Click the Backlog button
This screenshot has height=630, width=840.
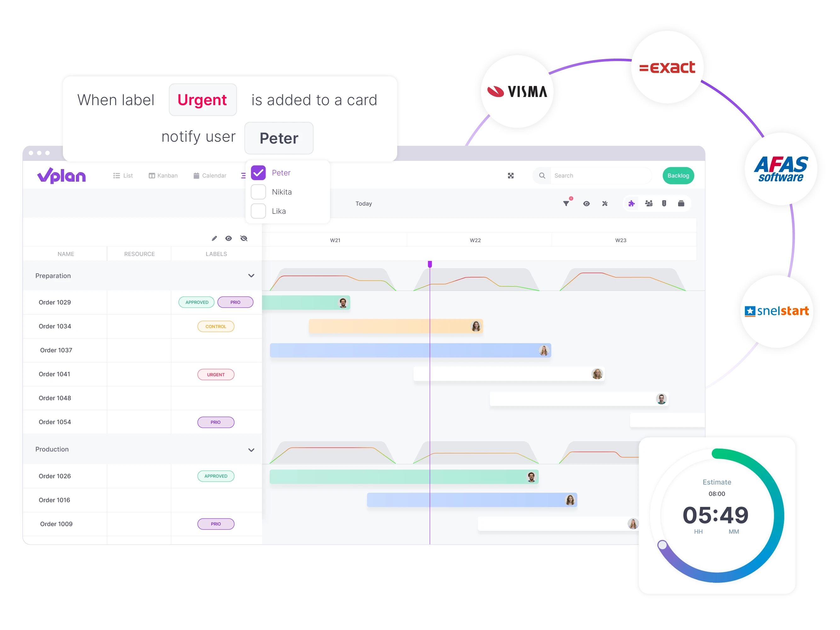pos(678,175)
